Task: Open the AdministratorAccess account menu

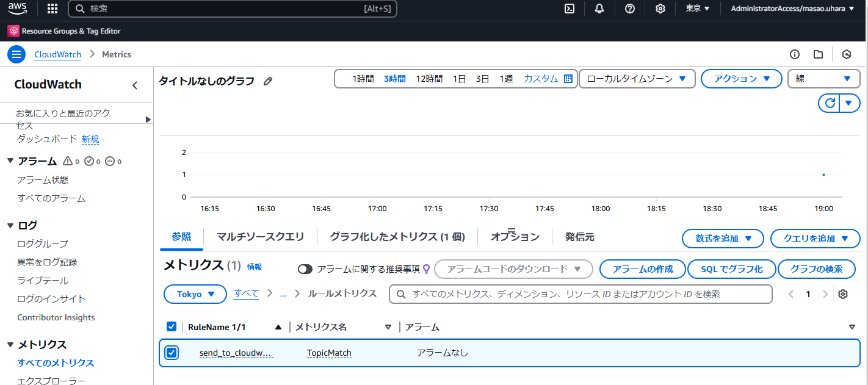Action: click(792, 9)
